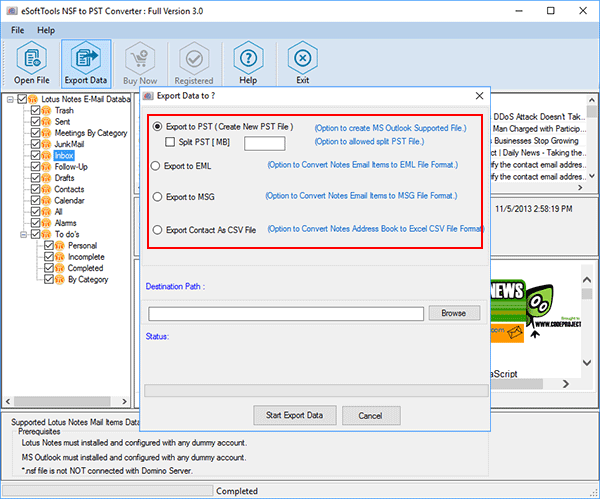
Task: Click the Destination Path text field
Action: click(x=285, y=314)
